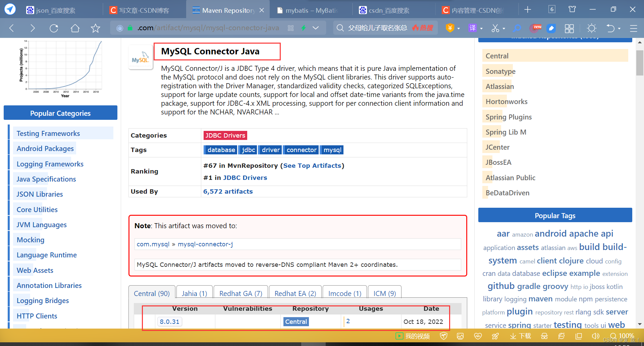Click the MySQL logo thumbnail
This screenshot has height=346, width=644.
point(141,58)
